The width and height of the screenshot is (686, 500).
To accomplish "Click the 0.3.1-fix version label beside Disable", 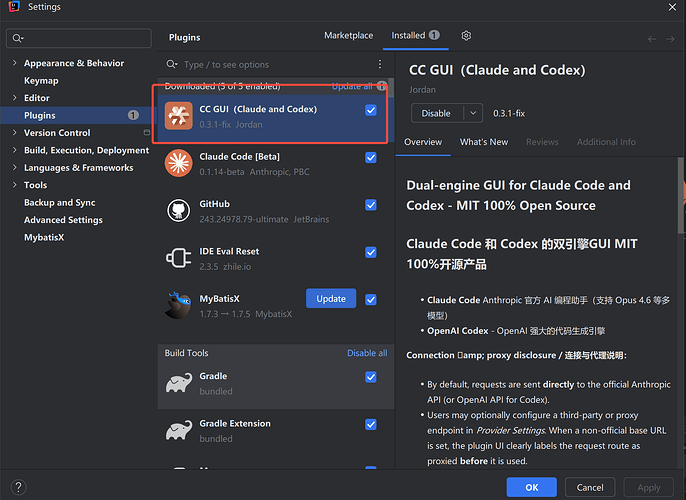I will click(509, 113).
